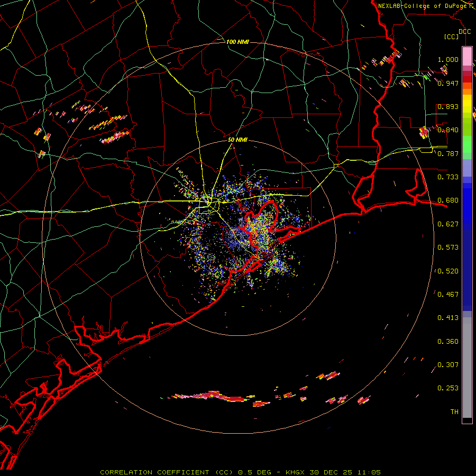Click the "50 NMI" range ring label
Viewport: 476px width, 476px height.
coord(237,140)
